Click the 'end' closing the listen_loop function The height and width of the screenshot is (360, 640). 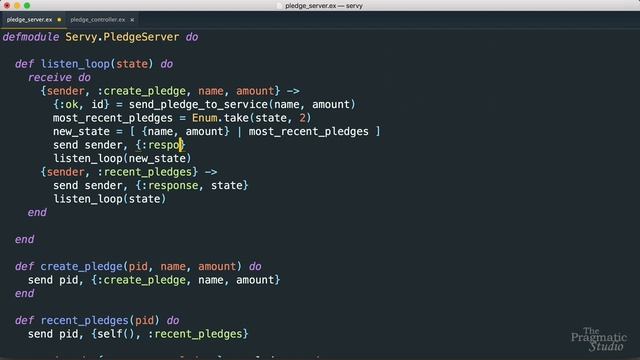tap(24, 239)
